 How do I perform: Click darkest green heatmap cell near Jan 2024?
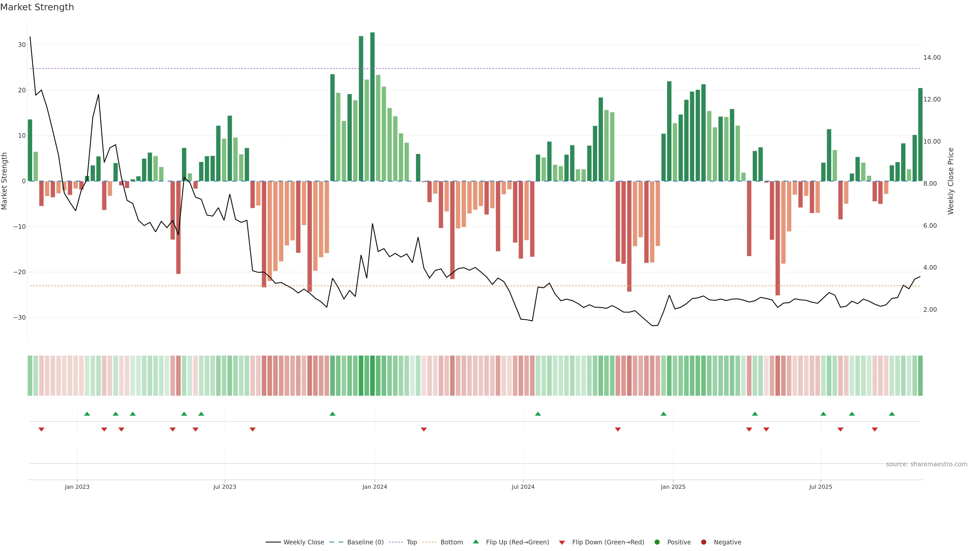click(x=372, y=376)
